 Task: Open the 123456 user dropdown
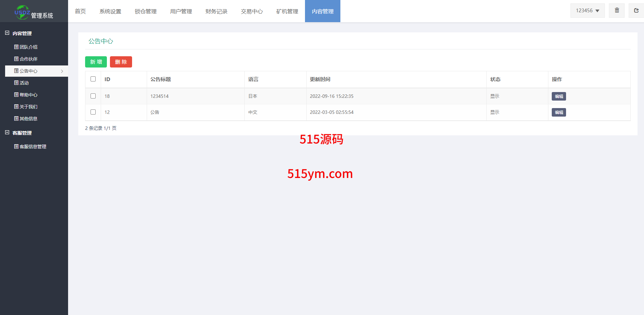point(587,11)
